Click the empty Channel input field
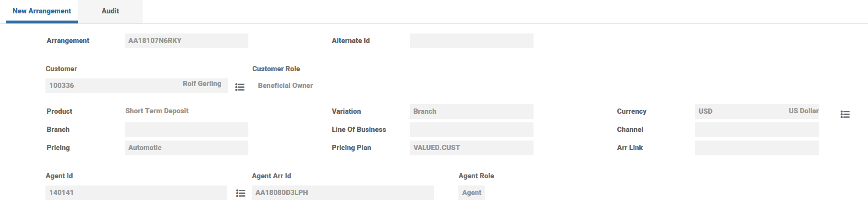 pyautogui.click(x=757, y=130)
